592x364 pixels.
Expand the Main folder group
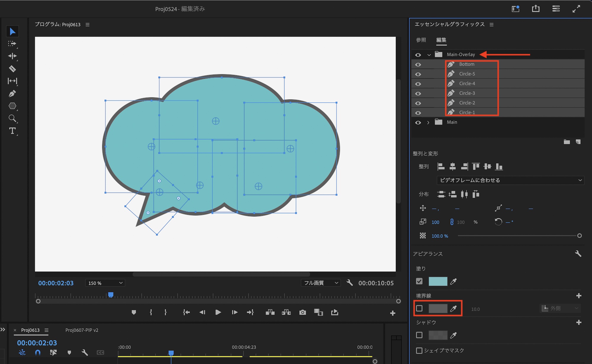tap(428, 122)
